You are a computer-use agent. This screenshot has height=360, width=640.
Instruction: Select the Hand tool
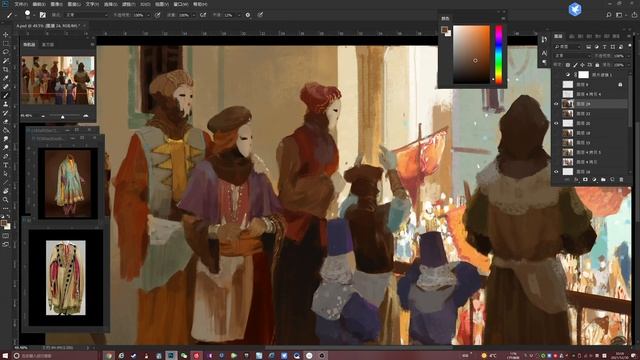pos(6,191)
